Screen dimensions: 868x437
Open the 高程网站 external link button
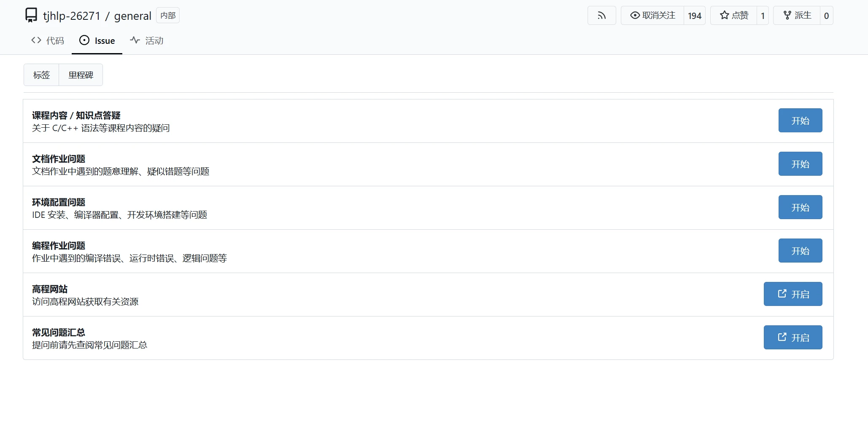[793, 294]
